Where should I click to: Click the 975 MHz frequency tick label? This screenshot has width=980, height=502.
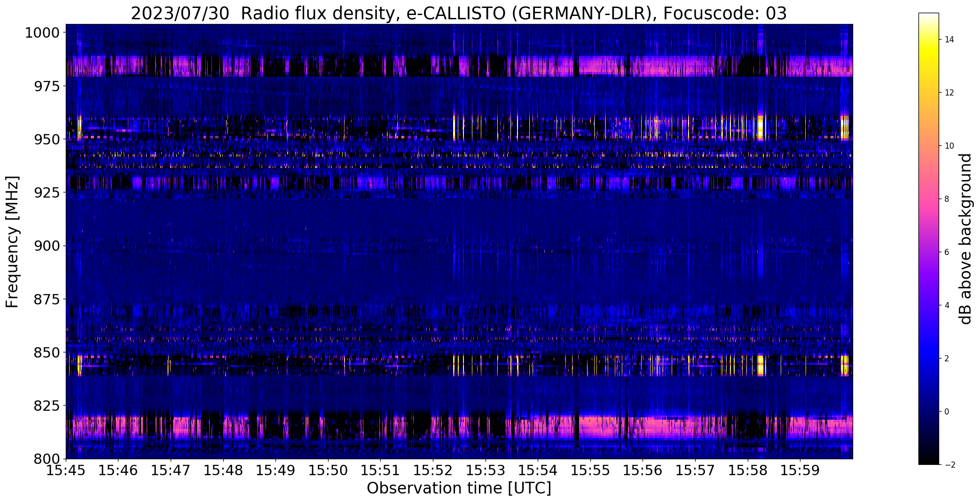(x=47, y=86)
